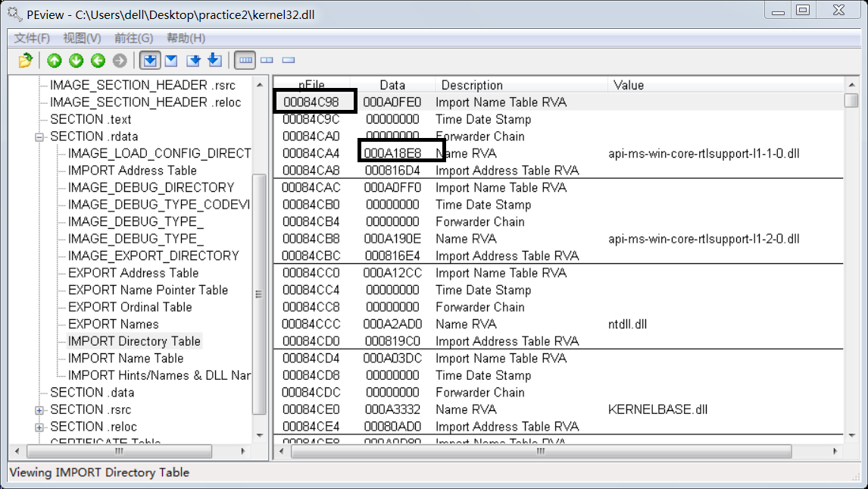Open the 文件(F) menu
868x489 pixels.
point(32,37)
